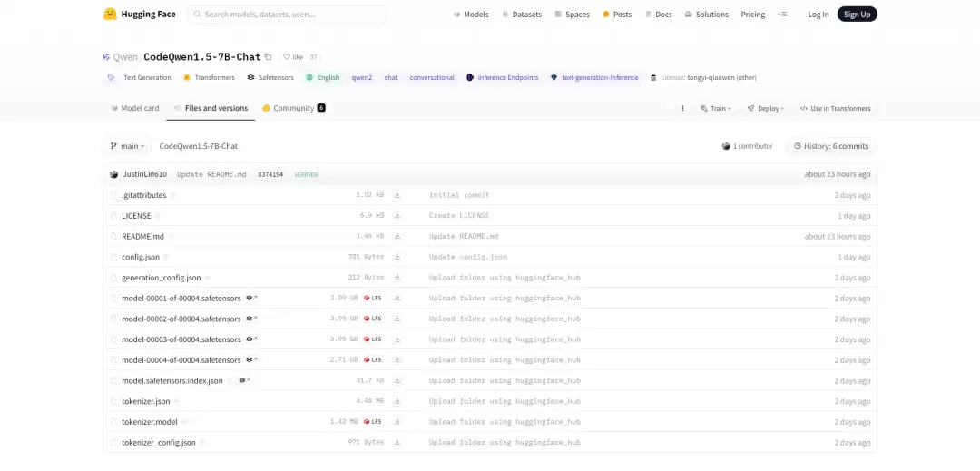The image size is (980, 471).
Task: Download generation_config.json file icon
Action: coord(397,278)
